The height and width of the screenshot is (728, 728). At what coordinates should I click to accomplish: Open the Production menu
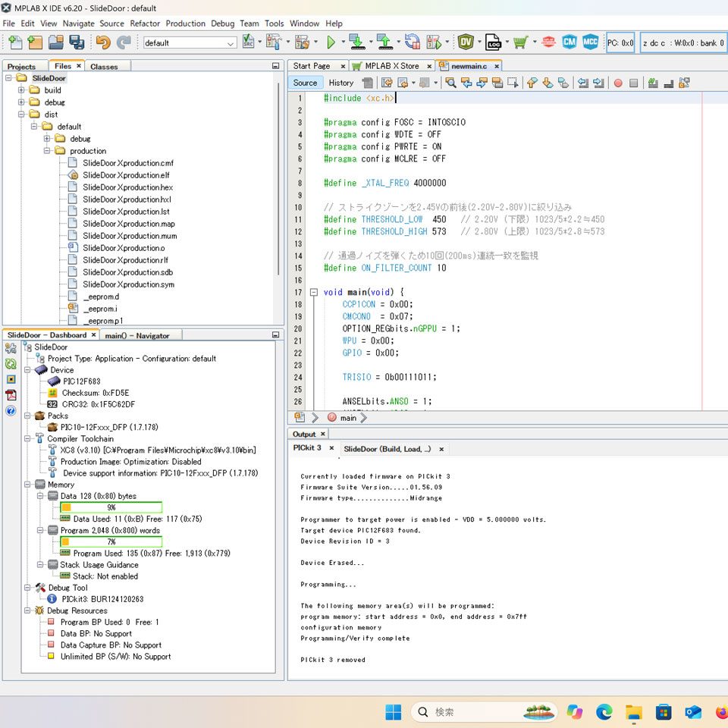185,24
